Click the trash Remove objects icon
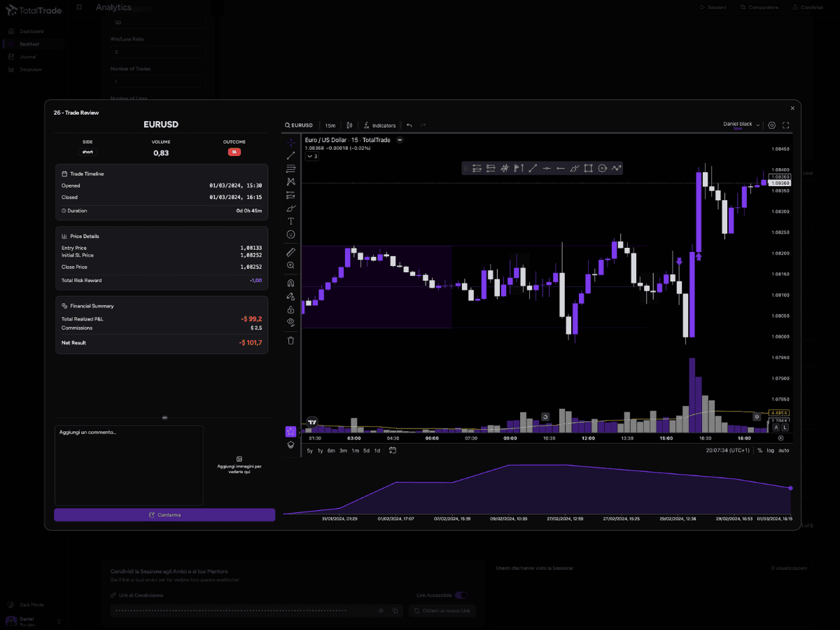 (x=291, y=340)
